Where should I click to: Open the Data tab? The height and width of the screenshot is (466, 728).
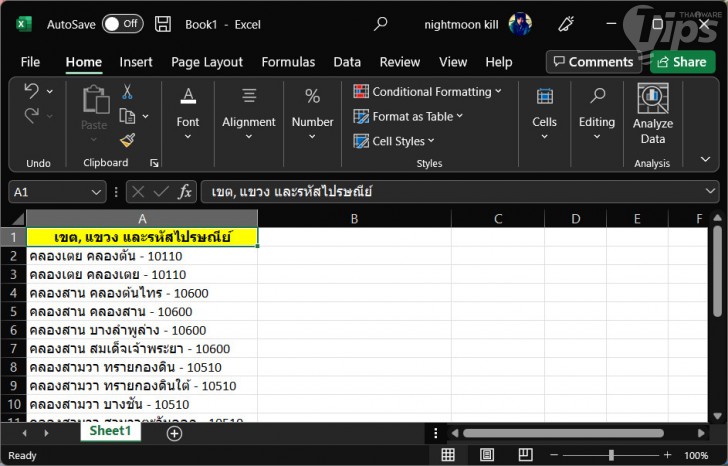[347, 62]
